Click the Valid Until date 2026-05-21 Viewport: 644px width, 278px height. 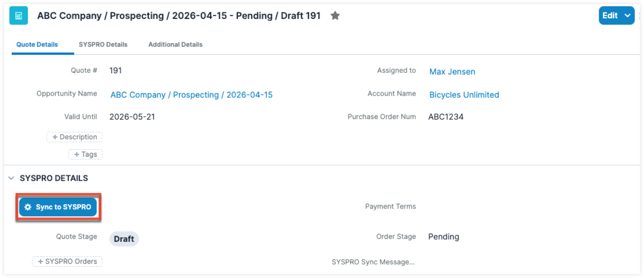pos(132,117)
